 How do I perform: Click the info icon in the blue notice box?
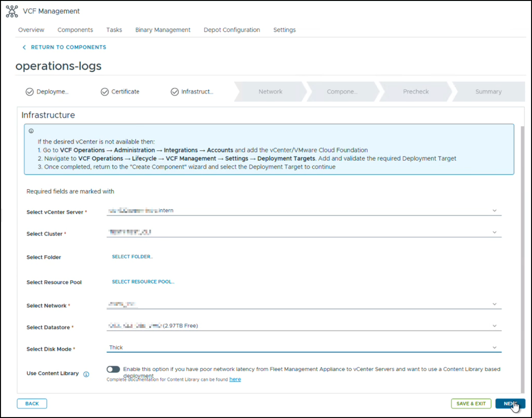point(31,131)
